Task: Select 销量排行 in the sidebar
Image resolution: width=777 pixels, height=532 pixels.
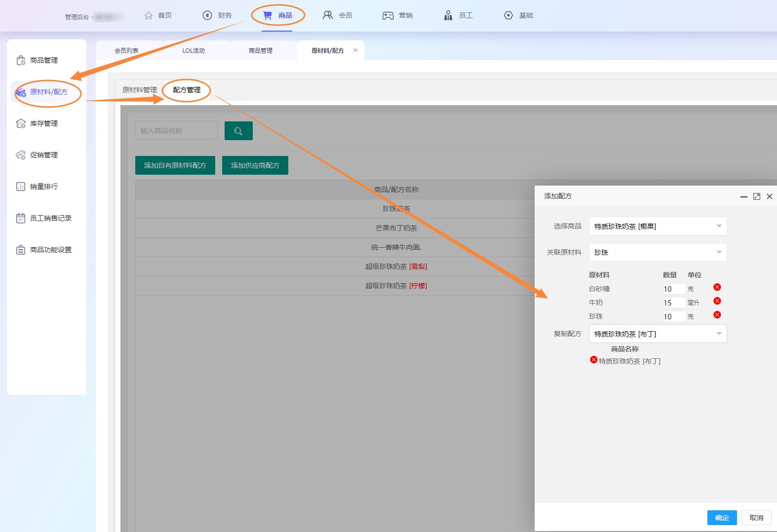Action: 43,187
